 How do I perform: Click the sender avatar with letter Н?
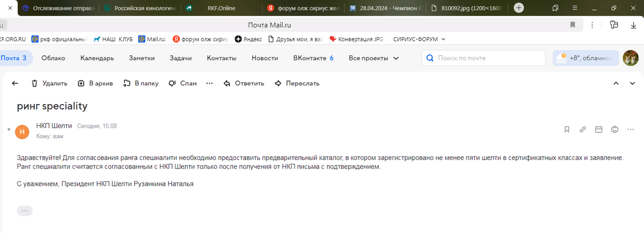[22, 131]
